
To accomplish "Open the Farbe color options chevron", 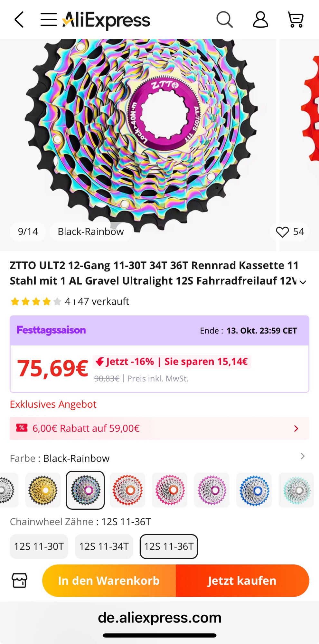I will tap(302, 456).
